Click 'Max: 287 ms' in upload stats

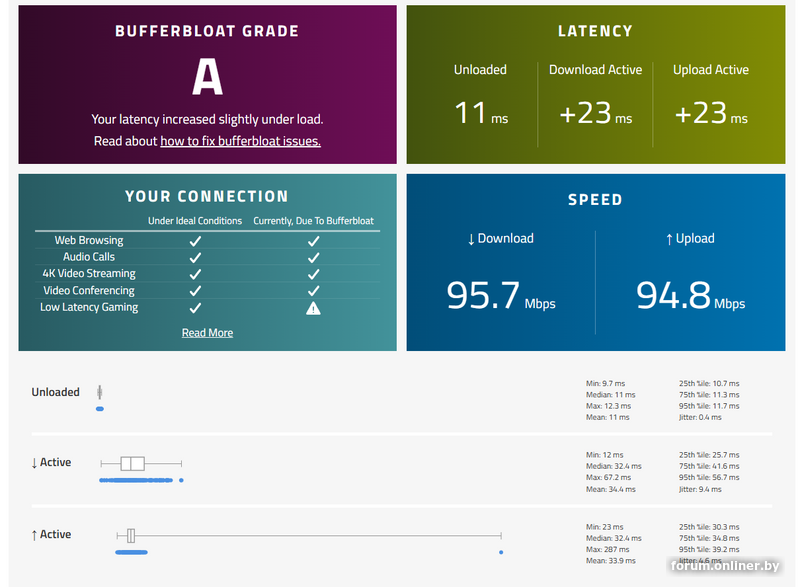(x=607, y=550)
